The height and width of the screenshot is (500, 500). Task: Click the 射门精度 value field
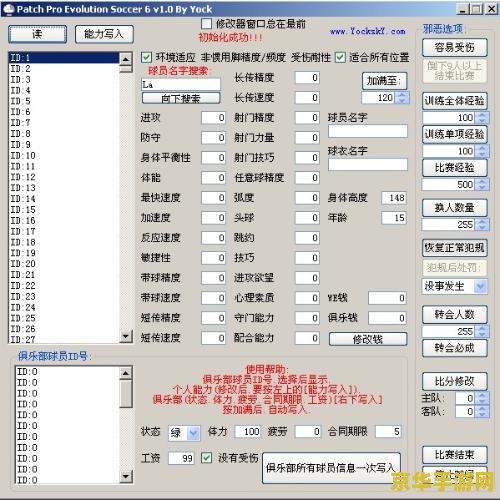[307, 118]
